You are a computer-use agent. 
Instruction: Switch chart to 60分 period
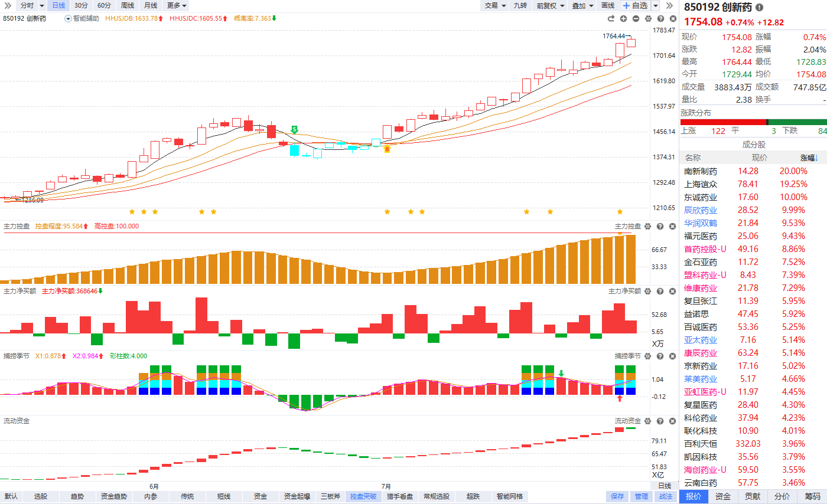pyautogui.click(x=104, y=5)
